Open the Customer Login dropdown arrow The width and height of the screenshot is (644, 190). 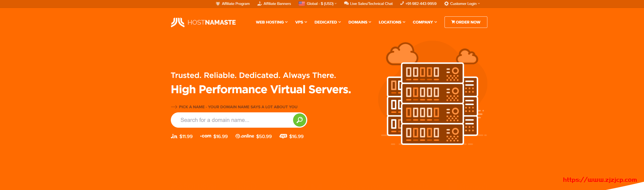(479, 4)
